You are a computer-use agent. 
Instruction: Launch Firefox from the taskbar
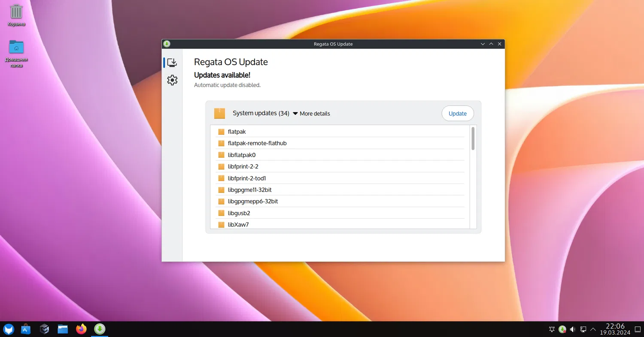[x=81, y=329]
